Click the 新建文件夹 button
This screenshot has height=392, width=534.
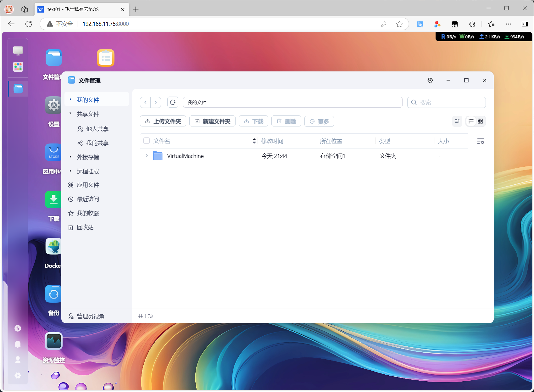(212, 121)
